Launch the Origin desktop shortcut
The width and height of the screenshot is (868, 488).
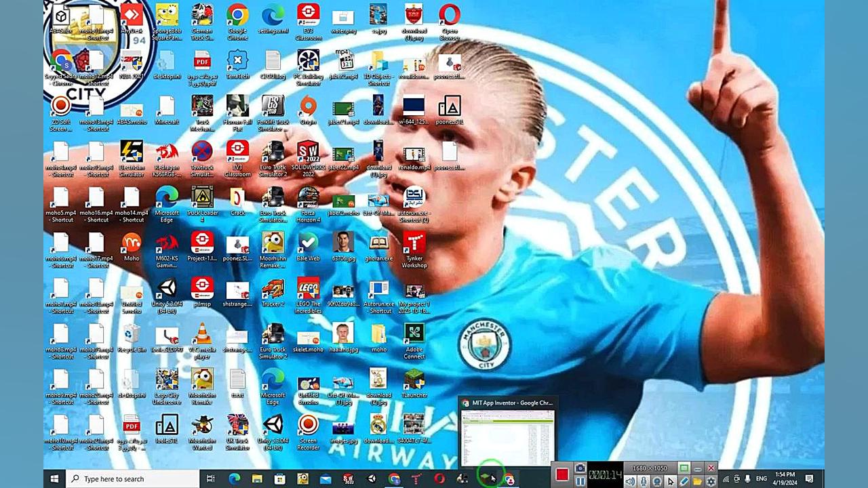[x=308, y=112]
